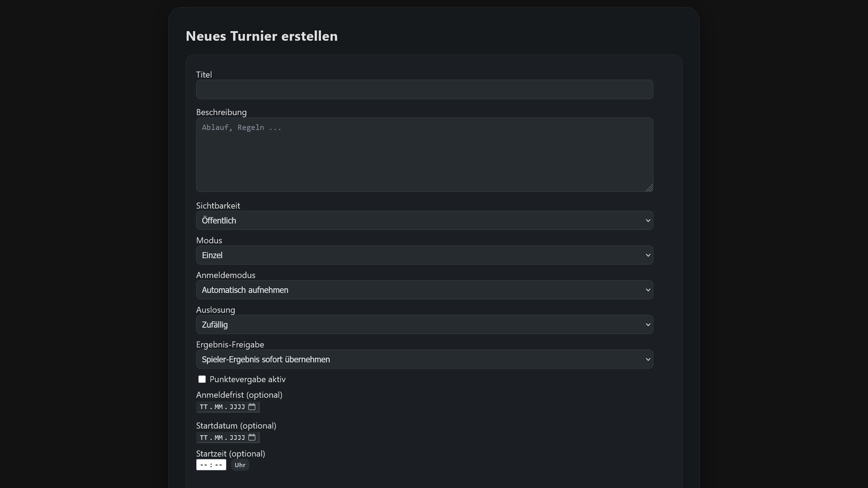Click the Uhr label next to Startzeit
The width and height of the screenshot is (868, 488).
tap(240, 465)
